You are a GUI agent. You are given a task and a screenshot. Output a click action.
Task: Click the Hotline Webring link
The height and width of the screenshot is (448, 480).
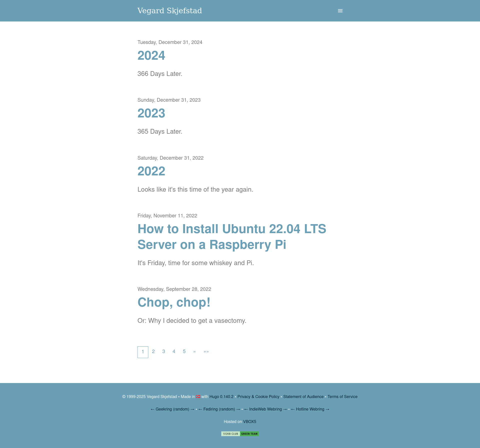(310, 409)
